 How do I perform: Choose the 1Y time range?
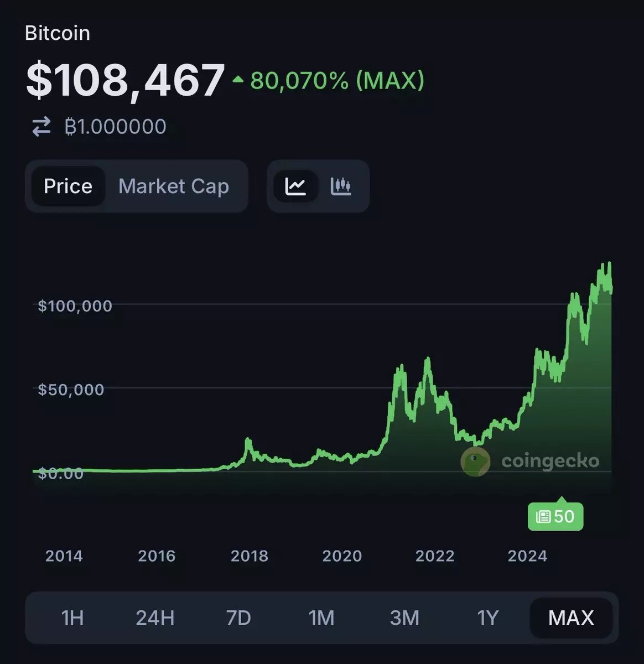[x=488, y=618]
